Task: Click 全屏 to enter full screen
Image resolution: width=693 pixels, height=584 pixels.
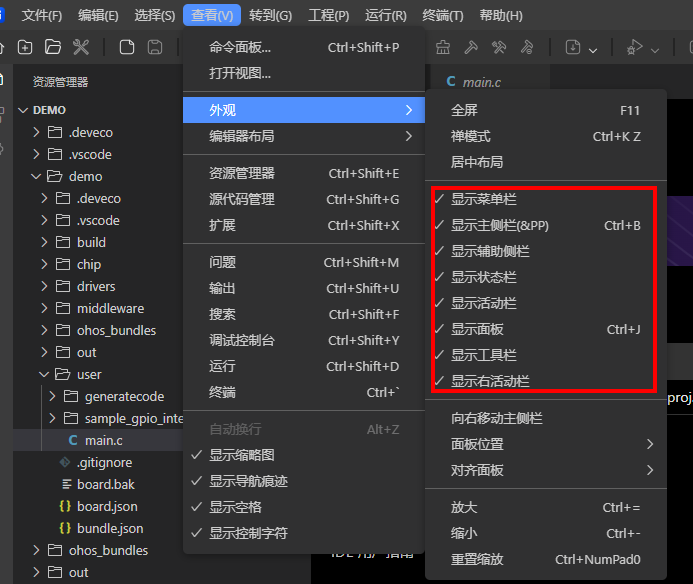Action: pos(464,110)
